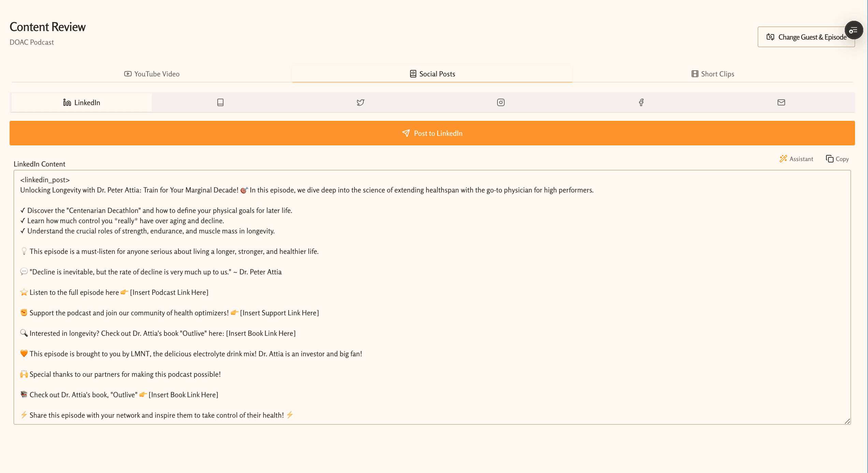This screenshot has width=868, height=473.
Task: Click 'Special thanks to our partners' line
Action: pos(120,374)
